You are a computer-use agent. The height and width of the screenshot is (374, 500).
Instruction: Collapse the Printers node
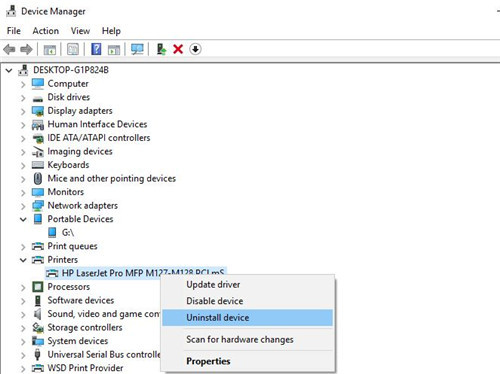(x=23, y=260)
